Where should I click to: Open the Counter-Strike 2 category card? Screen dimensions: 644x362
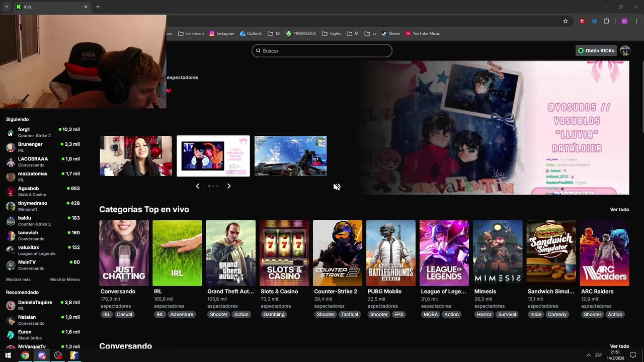[x=338, y=253]
